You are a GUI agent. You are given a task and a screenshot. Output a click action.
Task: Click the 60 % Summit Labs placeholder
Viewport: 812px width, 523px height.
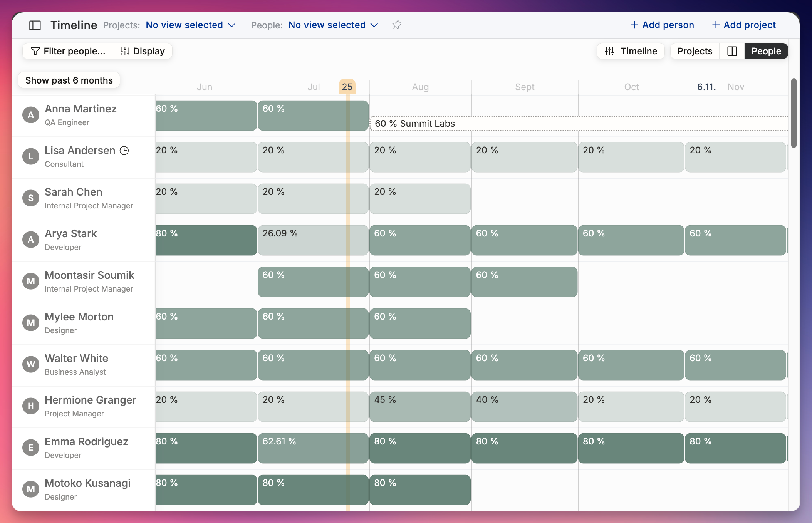(579, 123)
